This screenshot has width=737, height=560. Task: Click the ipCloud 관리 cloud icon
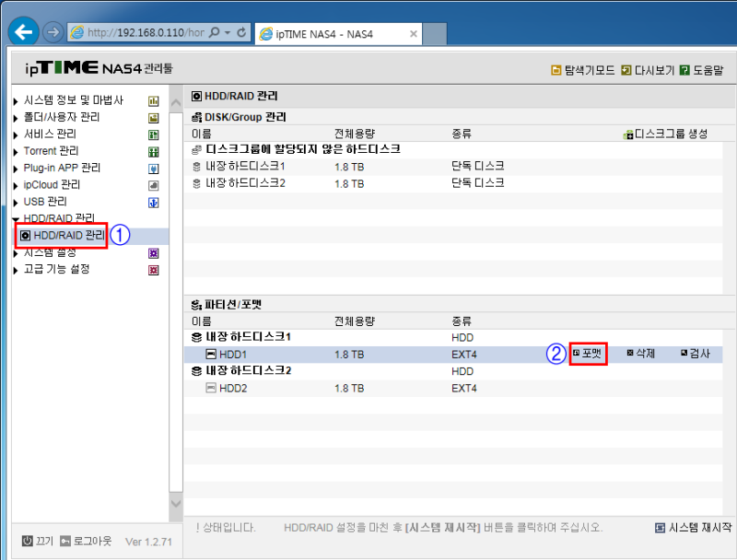click(155, 184)
